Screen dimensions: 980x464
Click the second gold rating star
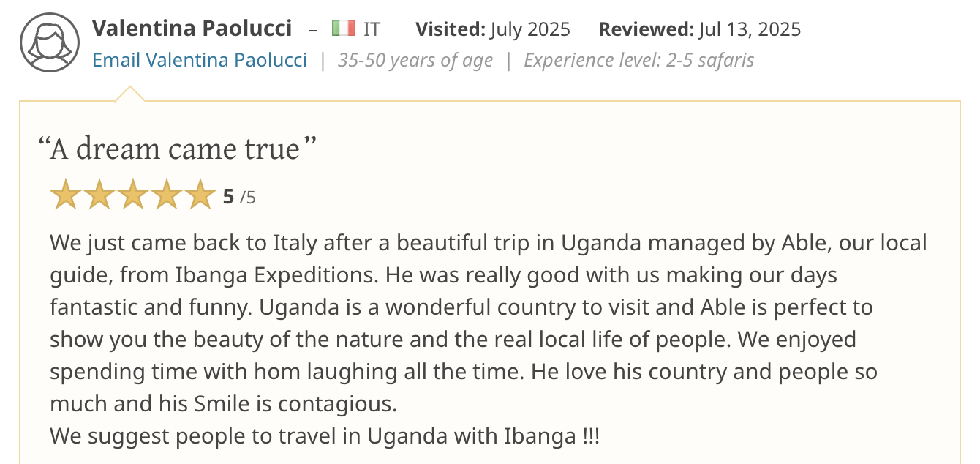(x=99, y=196)
